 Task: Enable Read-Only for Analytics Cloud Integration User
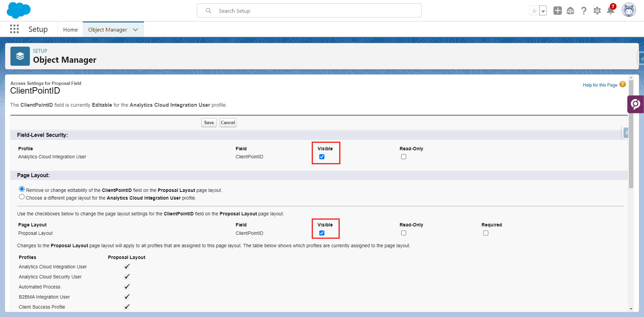[404, 157]
